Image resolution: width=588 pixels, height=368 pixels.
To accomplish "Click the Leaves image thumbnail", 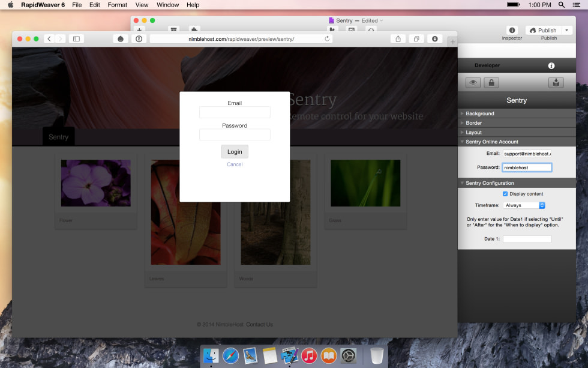I will 185,213.
